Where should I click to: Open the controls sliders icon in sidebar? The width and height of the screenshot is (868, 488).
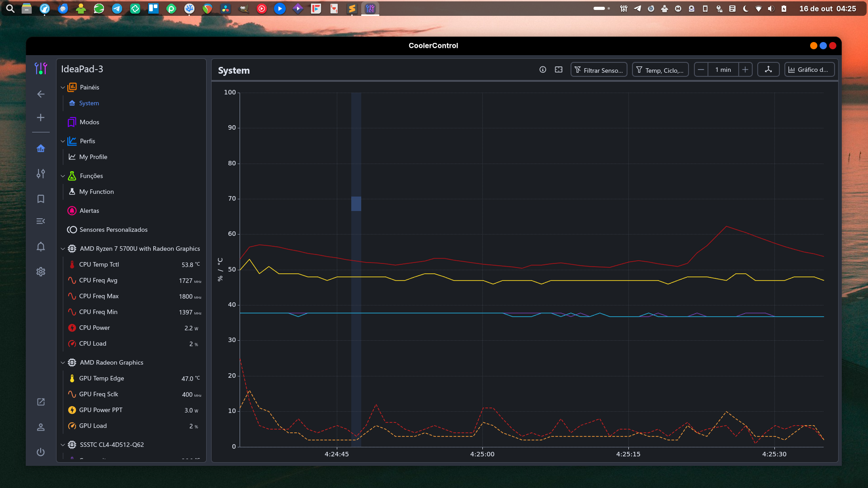pos(41,174)
